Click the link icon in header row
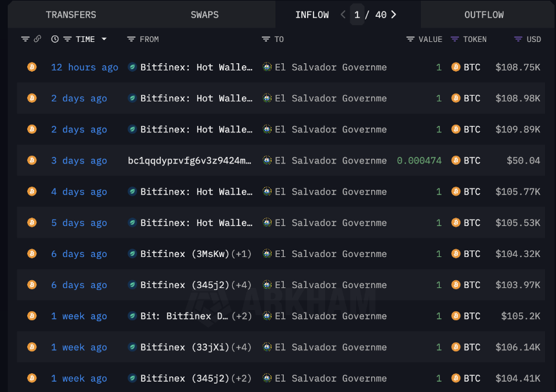The height and width of the screenshot is (392, 556). tap(37, 39)
